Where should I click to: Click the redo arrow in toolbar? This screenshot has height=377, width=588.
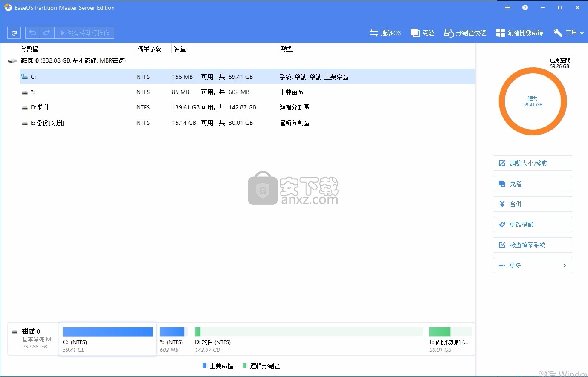pos(47,33)
